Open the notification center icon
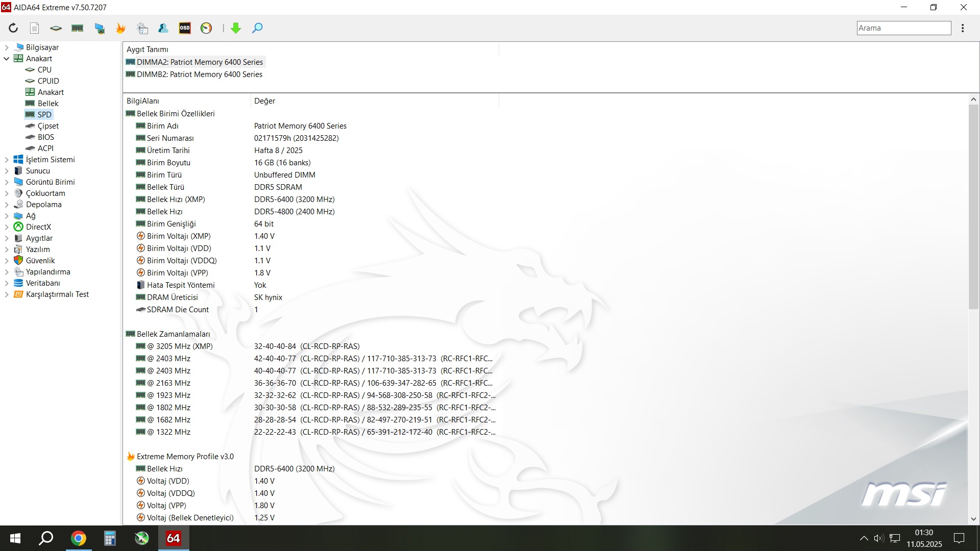This screenshot has height=551, width=980. coord(959,538)
